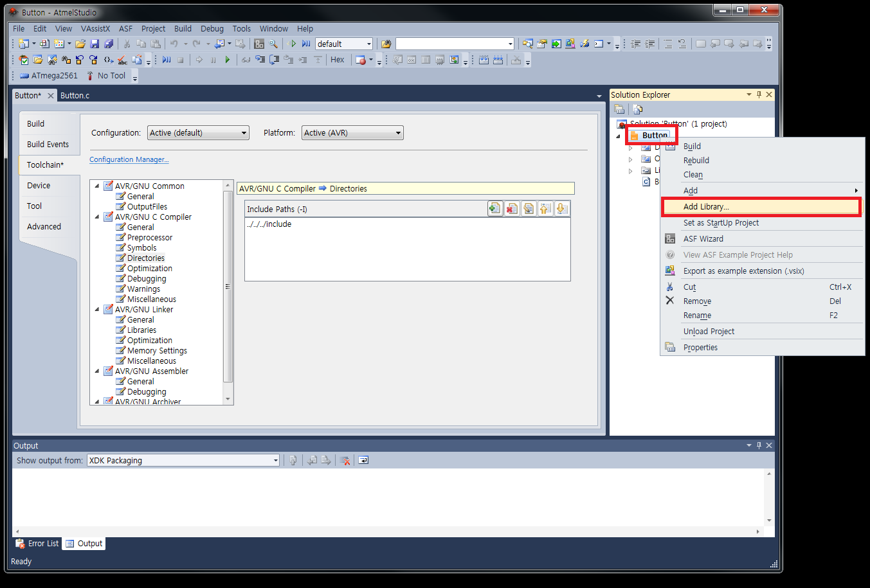Collapse the AVR/GNU Linker tree node

(x=97, y=310)
